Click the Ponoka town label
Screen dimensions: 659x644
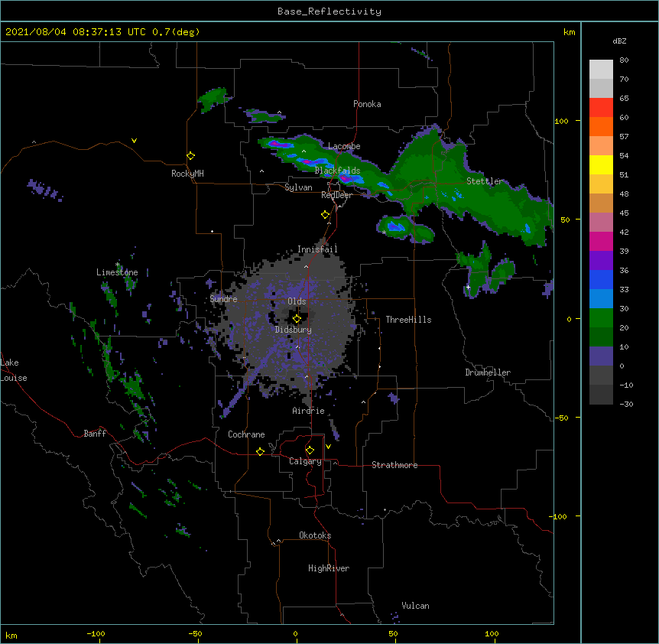click(367, 104)
